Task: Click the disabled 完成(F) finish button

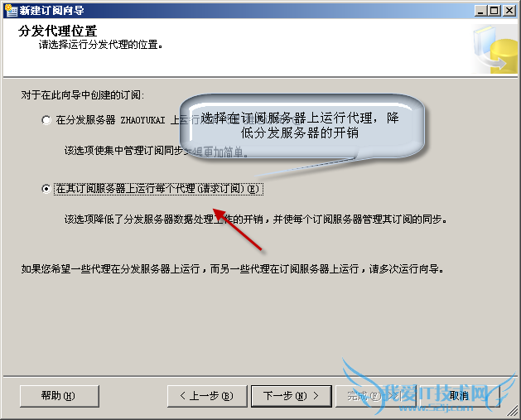Action: pyautogui.click(x=375, y=396)
